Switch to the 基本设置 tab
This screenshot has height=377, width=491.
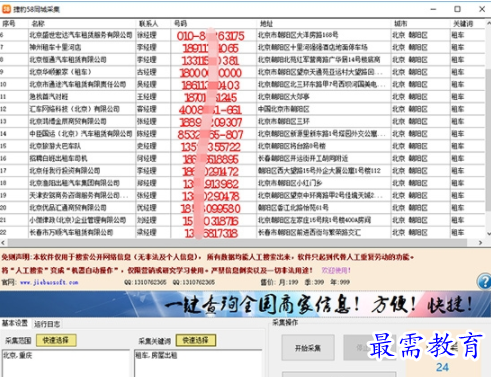pyautogui.click(x=15, y=323)
